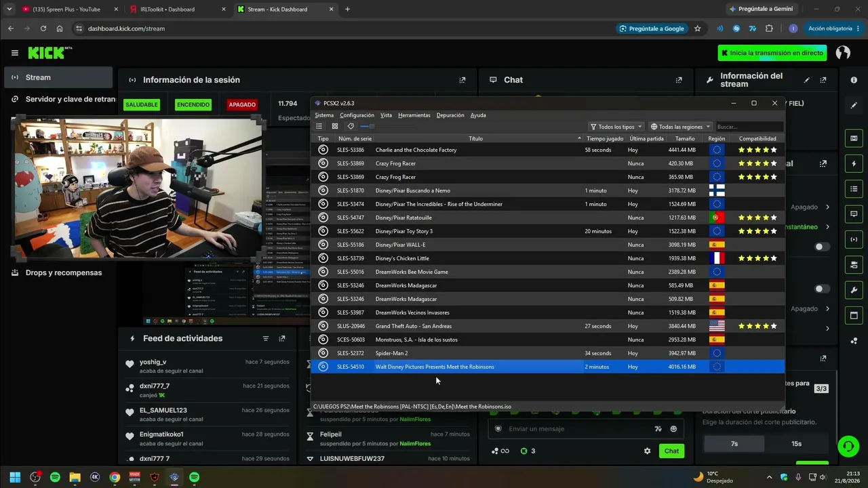Pop out the Chat panel
Screen dimensions: 868x488
679,80
